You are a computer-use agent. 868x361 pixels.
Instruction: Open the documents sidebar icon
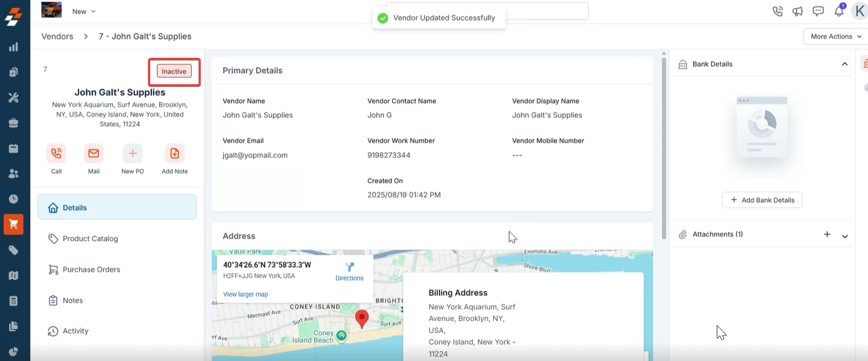(x=14, y=326)
